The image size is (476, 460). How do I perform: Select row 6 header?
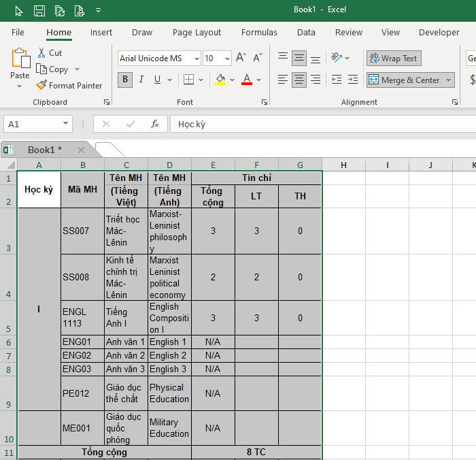click(x=8, y=342)
